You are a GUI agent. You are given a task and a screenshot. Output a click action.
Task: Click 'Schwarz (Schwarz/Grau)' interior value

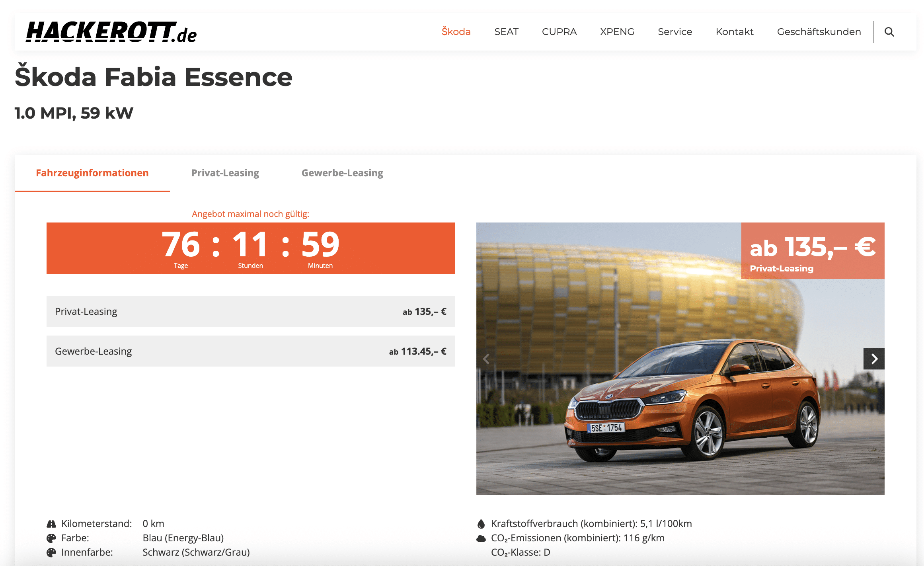click(196, 552)
